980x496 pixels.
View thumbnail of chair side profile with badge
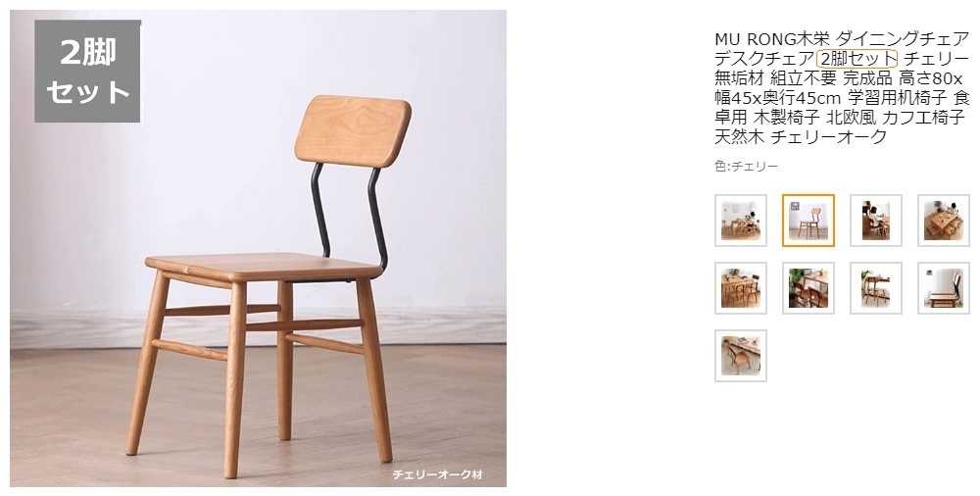pyautogui.click(x=943, y=288)
